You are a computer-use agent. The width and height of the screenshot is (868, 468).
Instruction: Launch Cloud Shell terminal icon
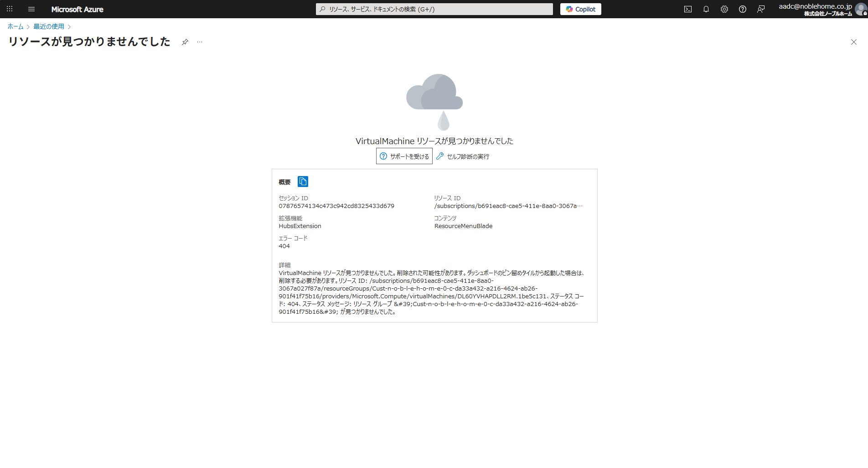(688, 9)
